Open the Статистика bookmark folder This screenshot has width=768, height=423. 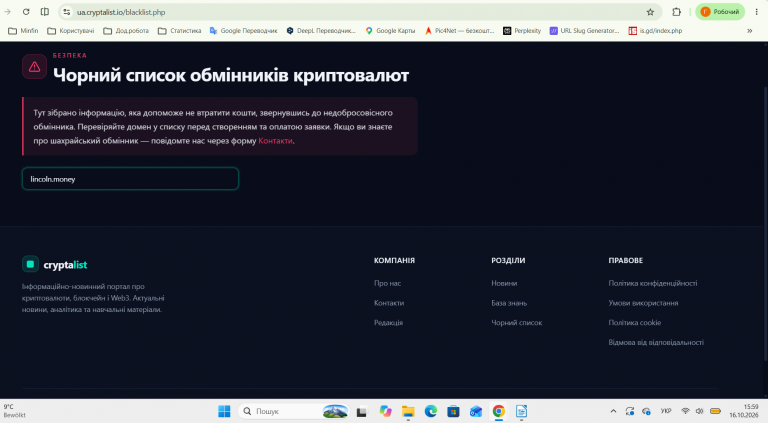[179, 30]
